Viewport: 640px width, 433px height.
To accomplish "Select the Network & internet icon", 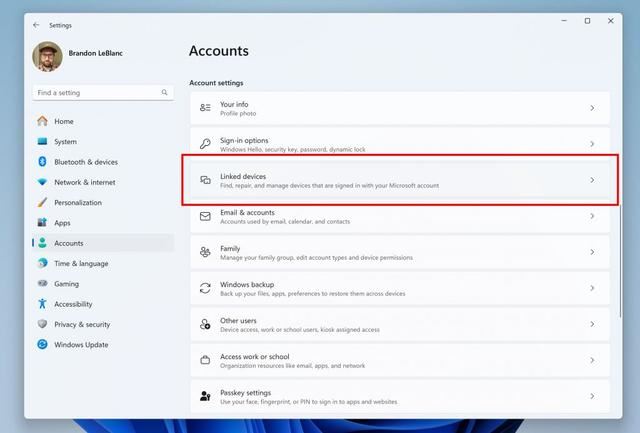I will tap(42, 182).
